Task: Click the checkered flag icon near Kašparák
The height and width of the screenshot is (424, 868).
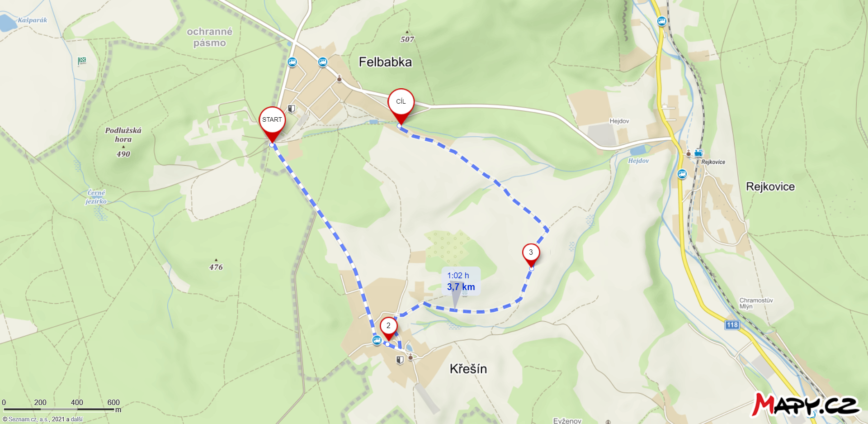Action: click(82, 61)
